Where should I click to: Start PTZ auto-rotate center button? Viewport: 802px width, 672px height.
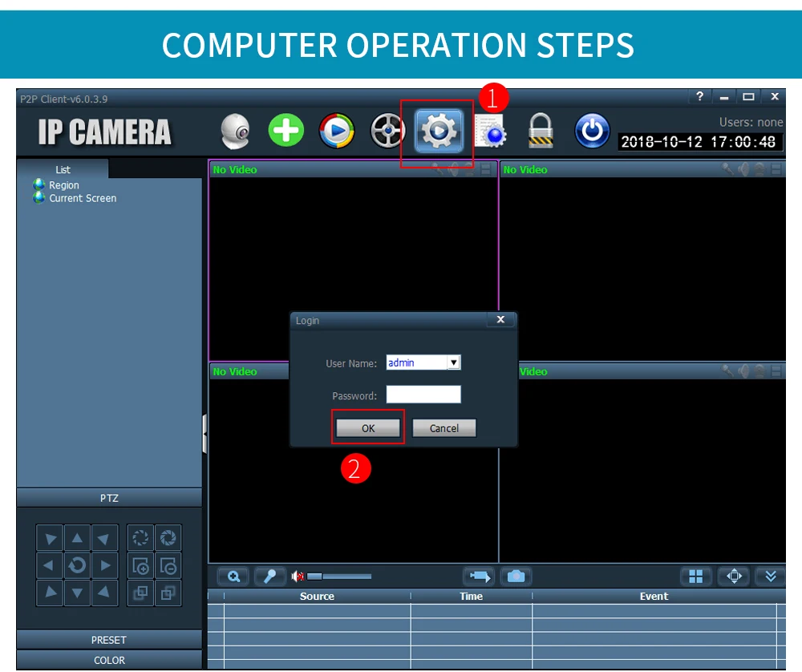pos(77,565)
